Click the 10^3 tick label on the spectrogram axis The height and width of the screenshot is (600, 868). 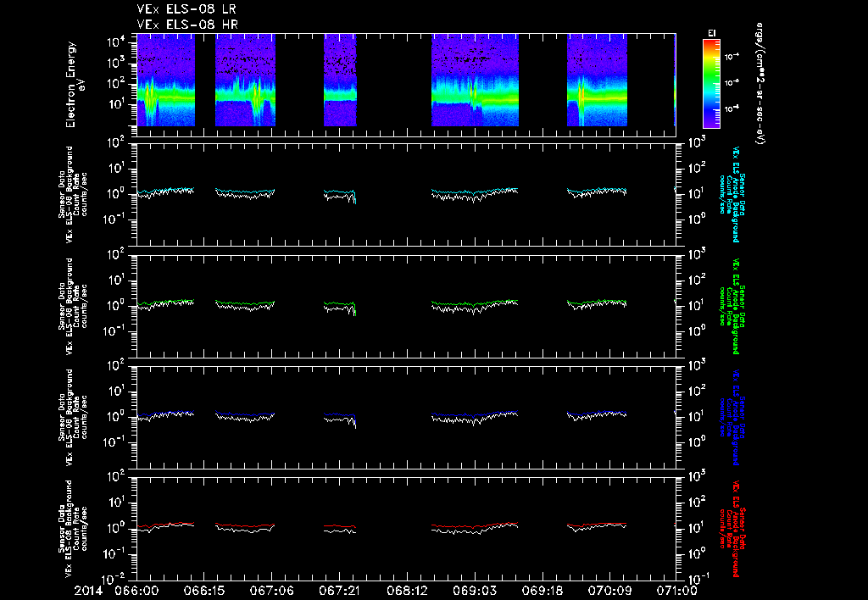pos(117,63)
